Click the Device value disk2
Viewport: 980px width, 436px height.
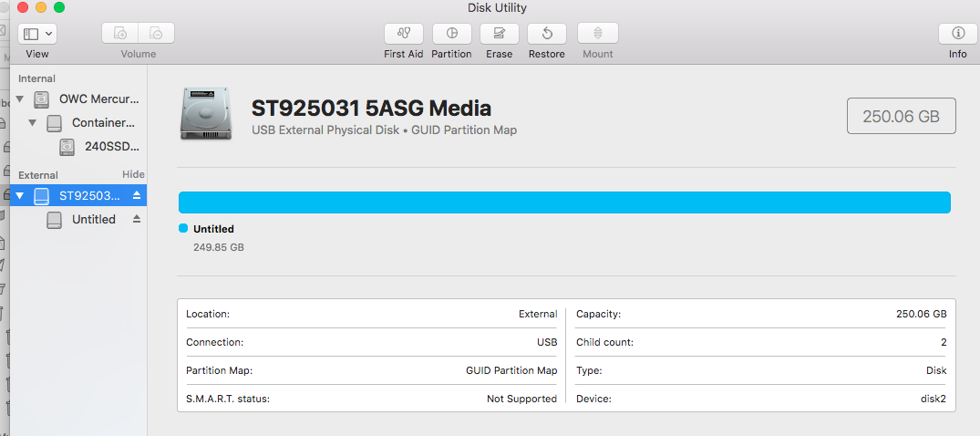tap(933, 399)
